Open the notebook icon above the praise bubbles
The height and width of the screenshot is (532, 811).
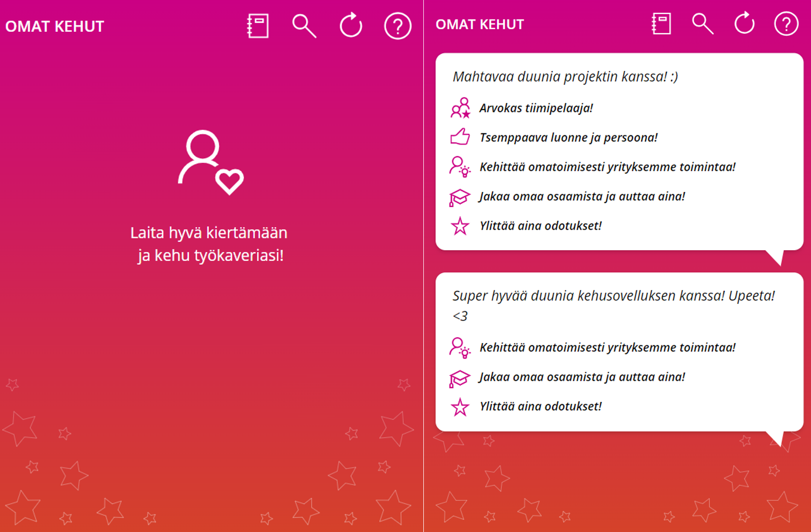click(661, 24)
